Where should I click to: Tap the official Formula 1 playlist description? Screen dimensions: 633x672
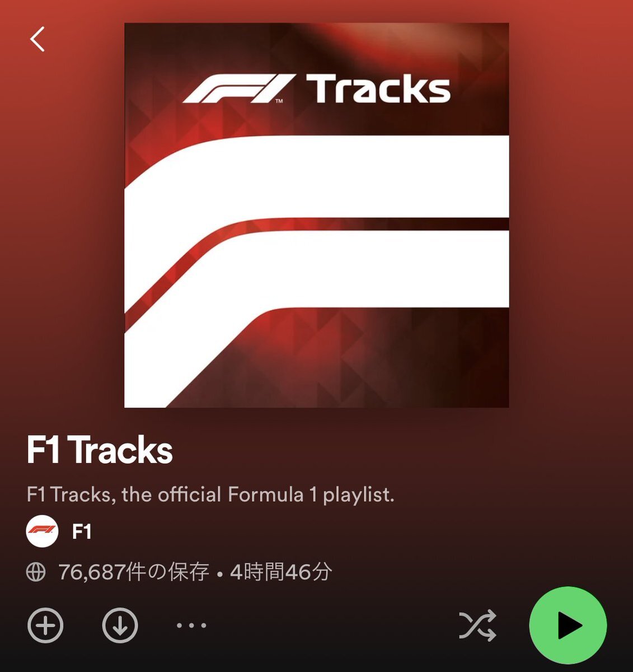[x=210, y=494]
